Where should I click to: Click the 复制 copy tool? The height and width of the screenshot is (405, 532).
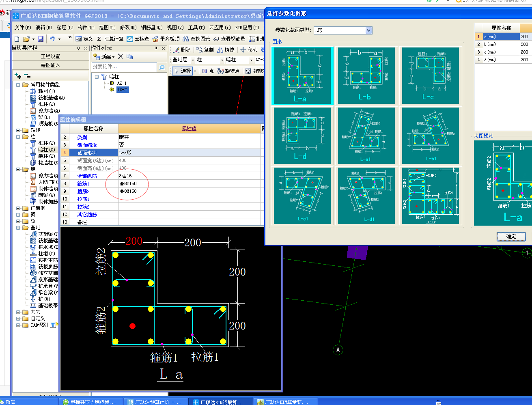click(205, 50)
